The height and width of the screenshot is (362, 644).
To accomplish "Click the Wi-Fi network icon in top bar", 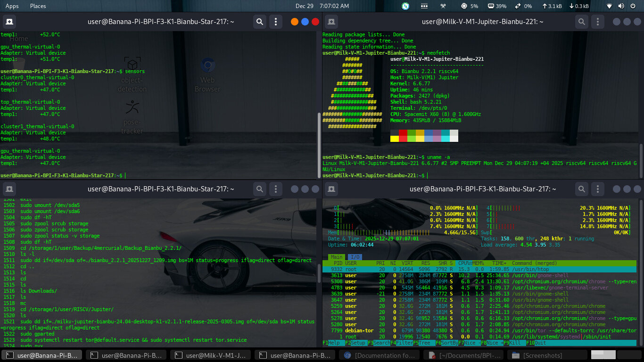I will tap(609, 6).
